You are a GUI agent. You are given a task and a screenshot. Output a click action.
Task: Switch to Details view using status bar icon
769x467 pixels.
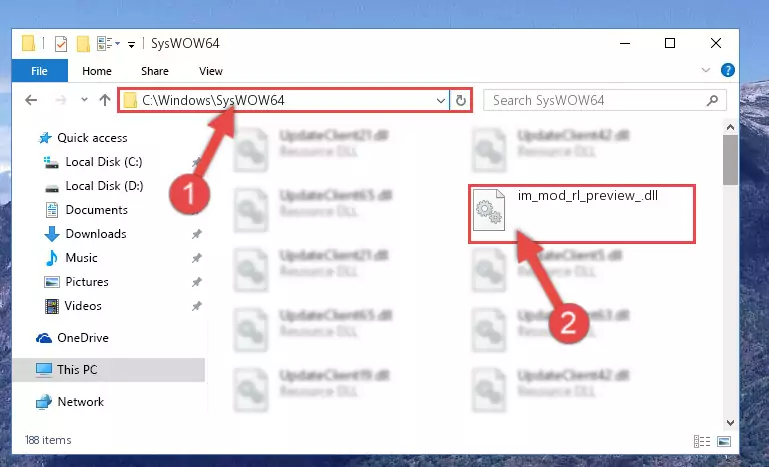click(702, 441)
